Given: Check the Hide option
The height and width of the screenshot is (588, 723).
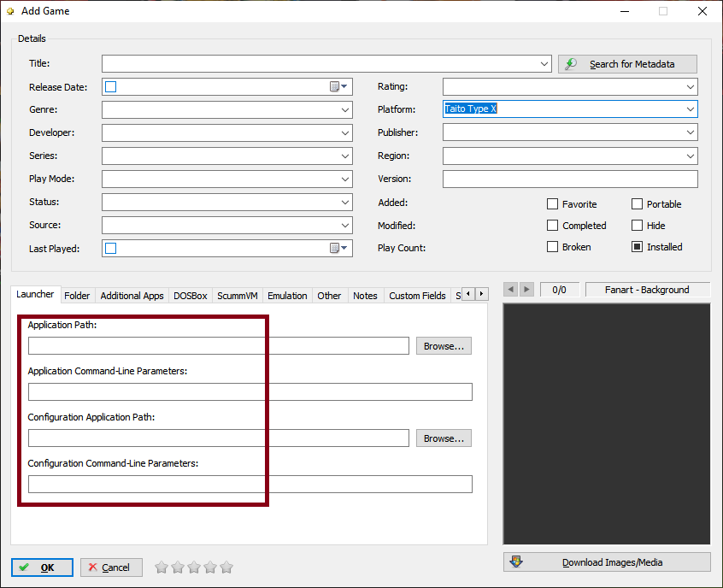Looking at the screenshot, I should point(637,225).
